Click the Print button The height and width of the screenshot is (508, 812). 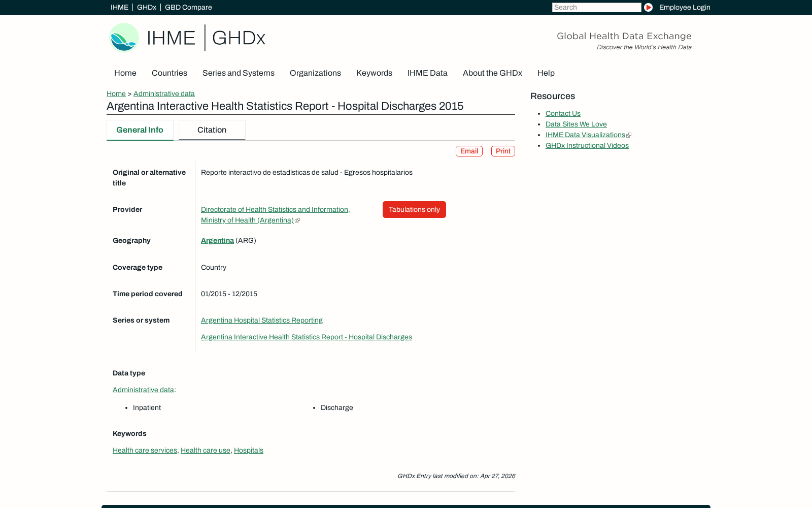(x=503, y=151)
